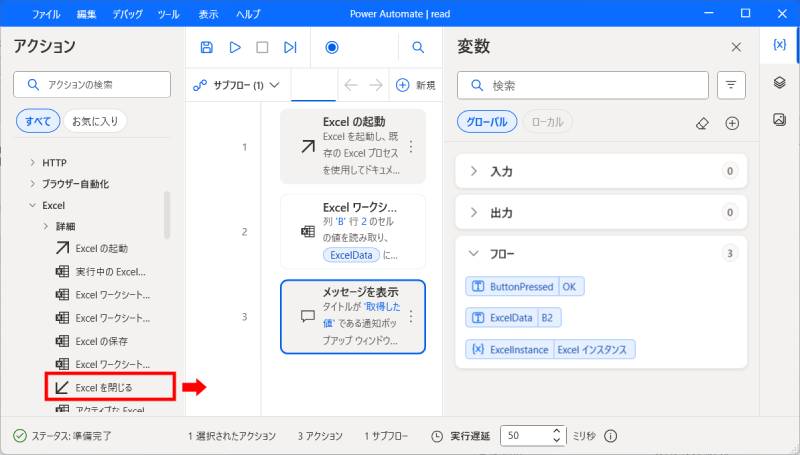800x455 pixels.
Task: Click the アクションの検索 search field
Action: pos(92,85)
